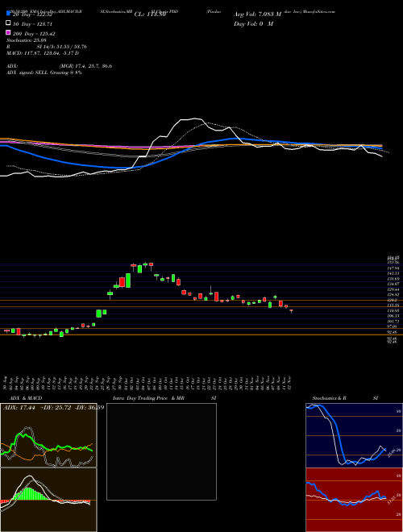Click the 'Stochastics: 23.08' reading

(x=26, y=40)
